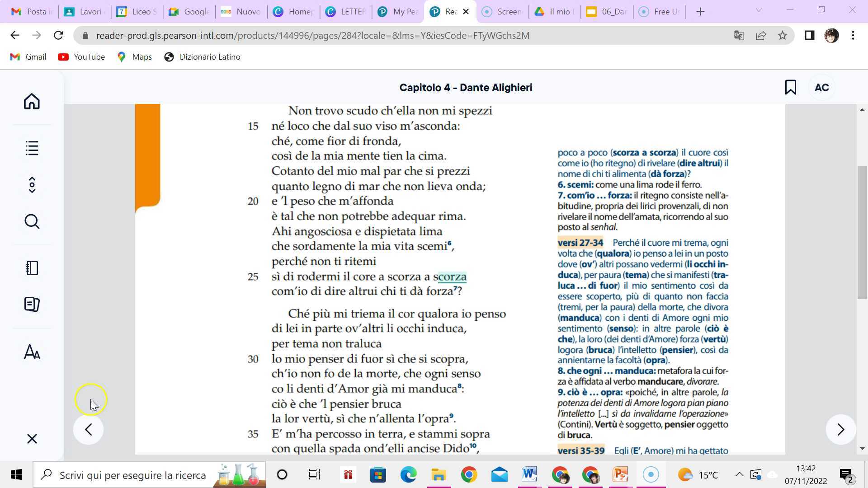The image size is (868, 488).
Task: Go to the next page
Action: click(x=840, y=429)
